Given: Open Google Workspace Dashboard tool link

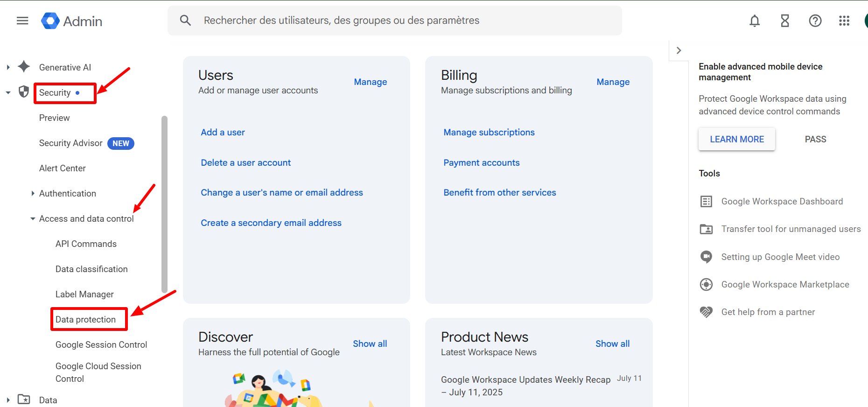Looking at the screenshot, I should 782,201.
